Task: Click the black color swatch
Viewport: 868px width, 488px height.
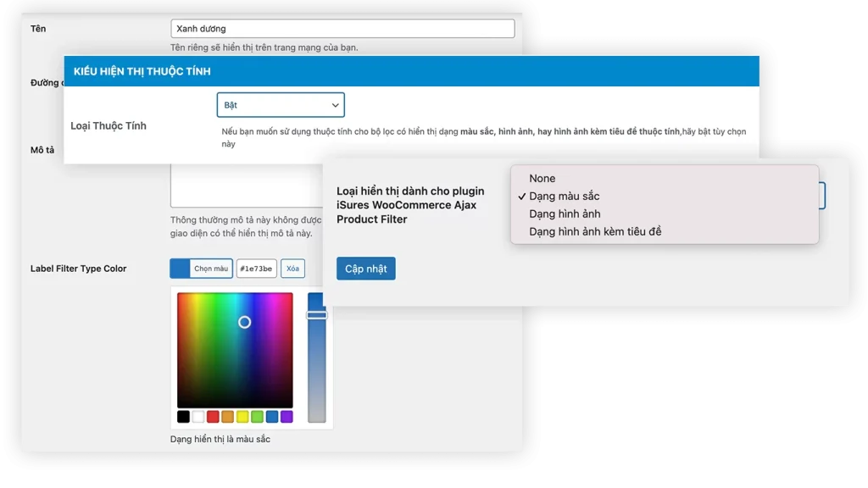Action: [183, 417]
